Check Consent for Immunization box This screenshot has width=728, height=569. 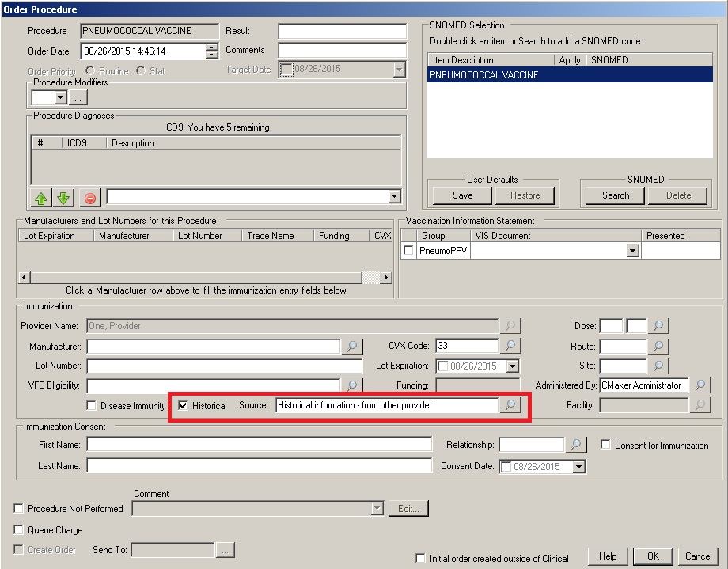pos(605,445)
